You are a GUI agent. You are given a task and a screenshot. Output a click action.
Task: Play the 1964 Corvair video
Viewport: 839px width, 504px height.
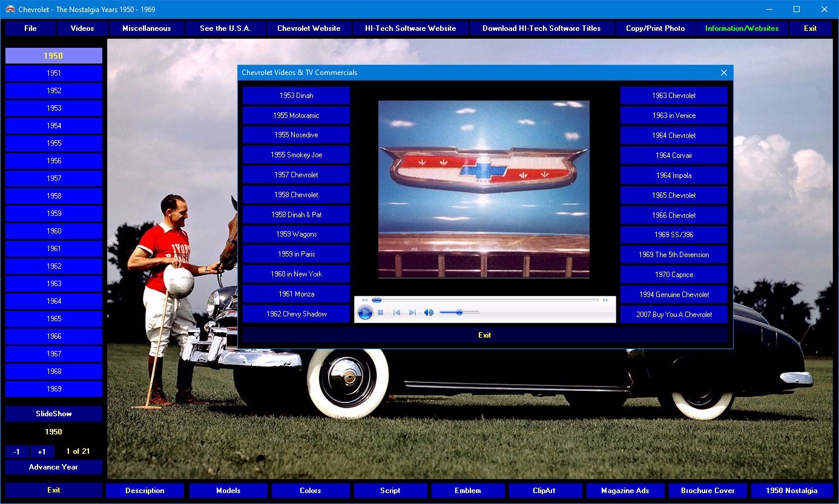click(x=674, y=155)
